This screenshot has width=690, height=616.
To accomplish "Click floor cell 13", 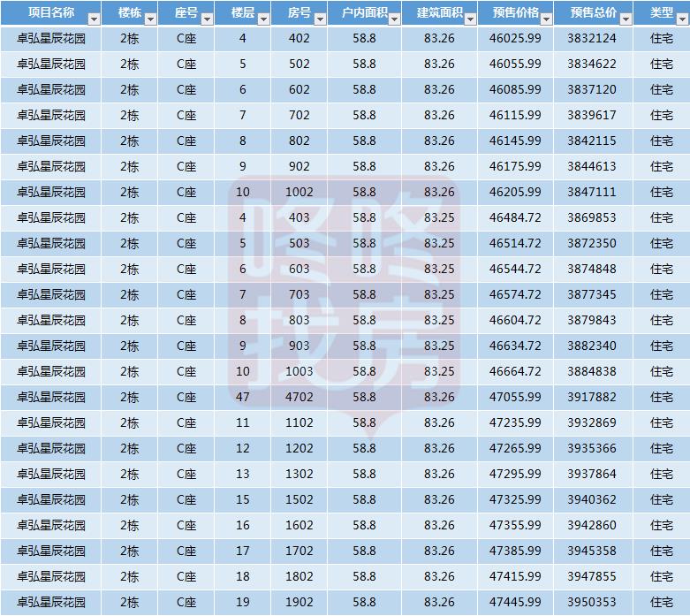I will (242, 474).
